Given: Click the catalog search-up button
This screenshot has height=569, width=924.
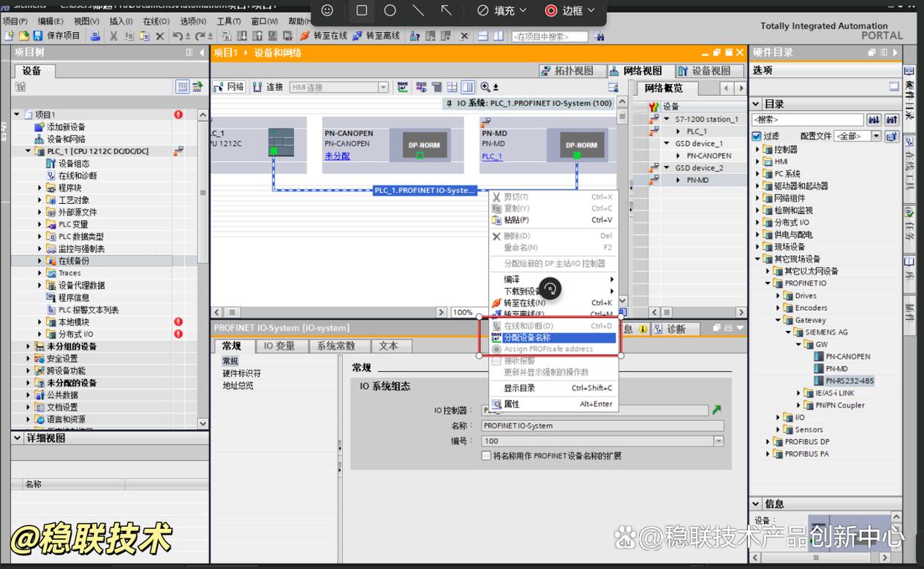Looking at the screenshot, I should tap(891, 120).
